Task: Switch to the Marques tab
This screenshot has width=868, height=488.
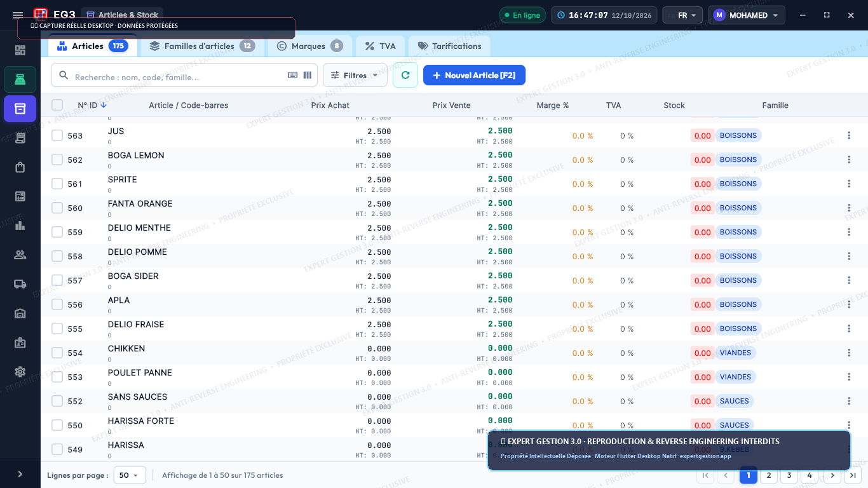Action: (309, 46)
